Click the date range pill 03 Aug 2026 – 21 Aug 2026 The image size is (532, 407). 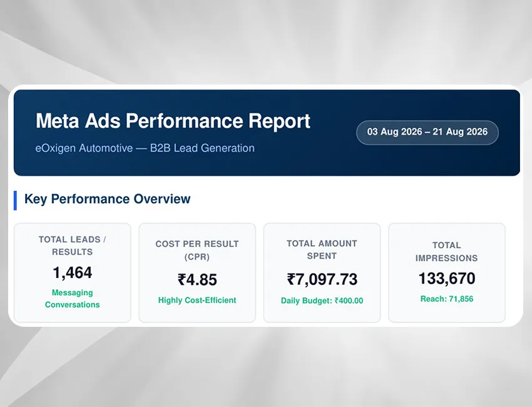(427, 132)
